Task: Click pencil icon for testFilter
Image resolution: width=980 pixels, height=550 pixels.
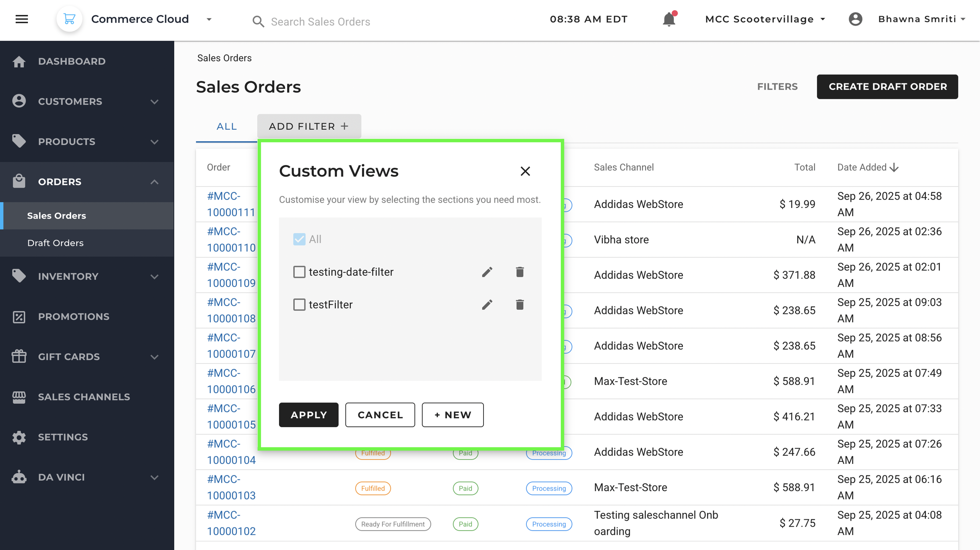Action: click(487, 304)
